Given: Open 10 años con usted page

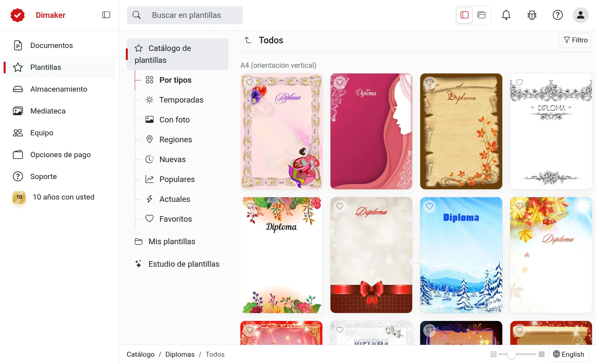Looking at the screenshot, I should click(x=60, y=197).
